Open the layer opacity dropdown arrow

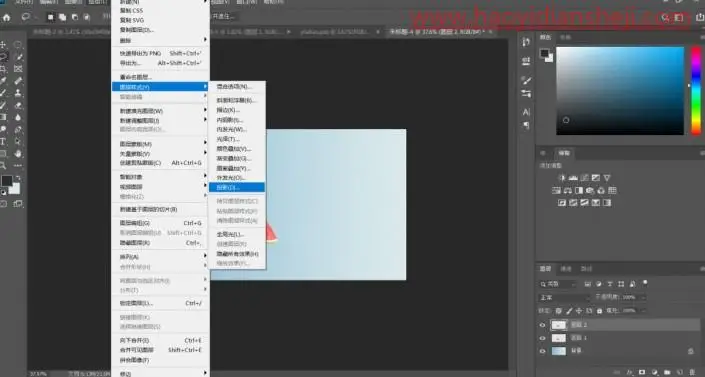(x=643, y=297)
